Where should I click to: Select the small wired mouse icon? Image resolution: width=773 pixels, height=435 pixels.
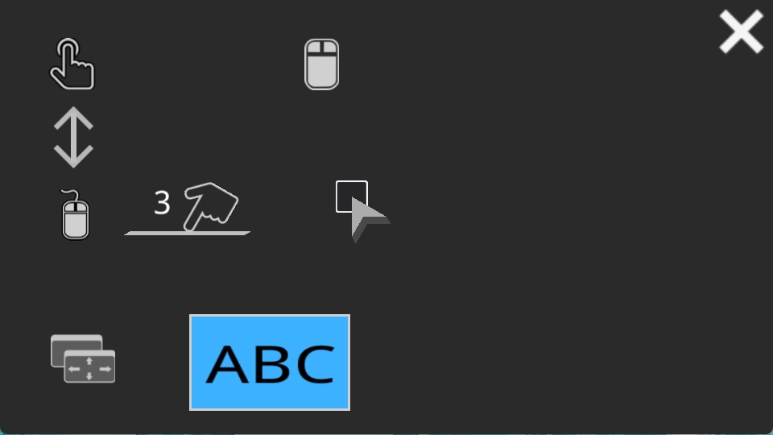coord(75,215)
